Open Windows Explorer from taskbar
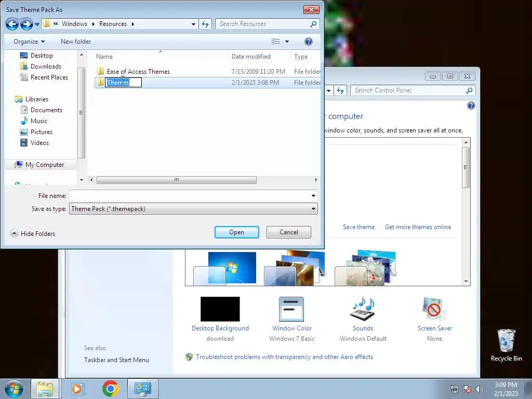Screen dimensions: 532x399 [45, 389]
